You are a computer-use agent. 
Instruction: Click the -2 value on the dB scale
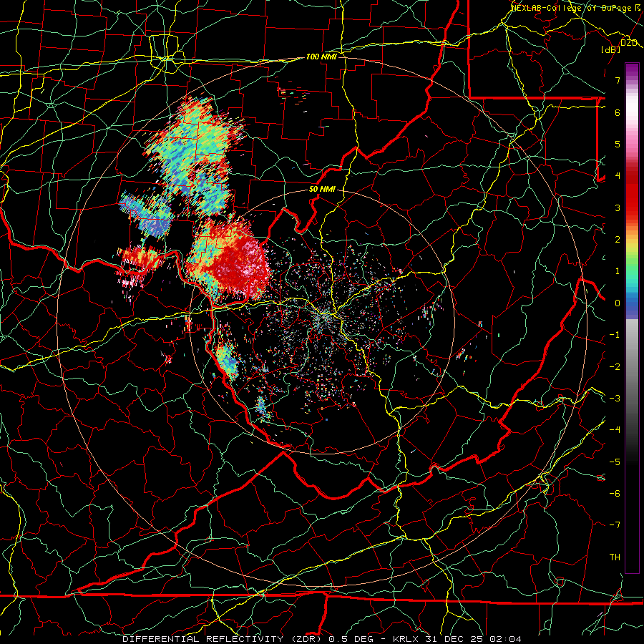615,367
